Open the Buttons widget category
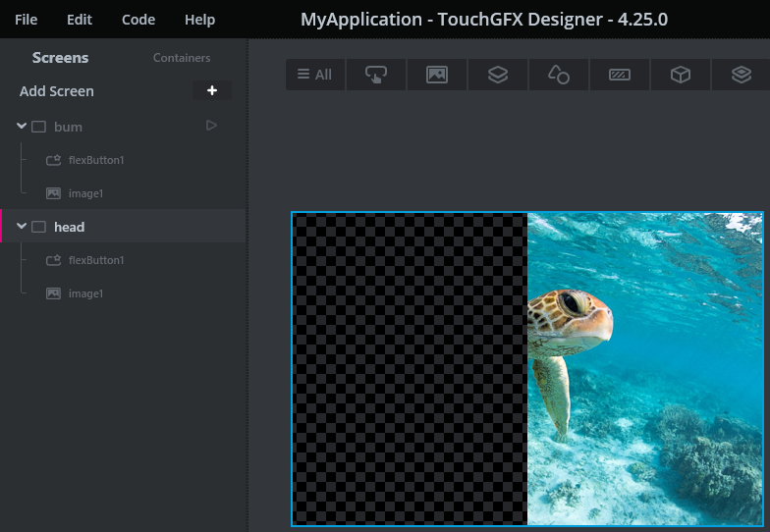 tap(376, 75)
